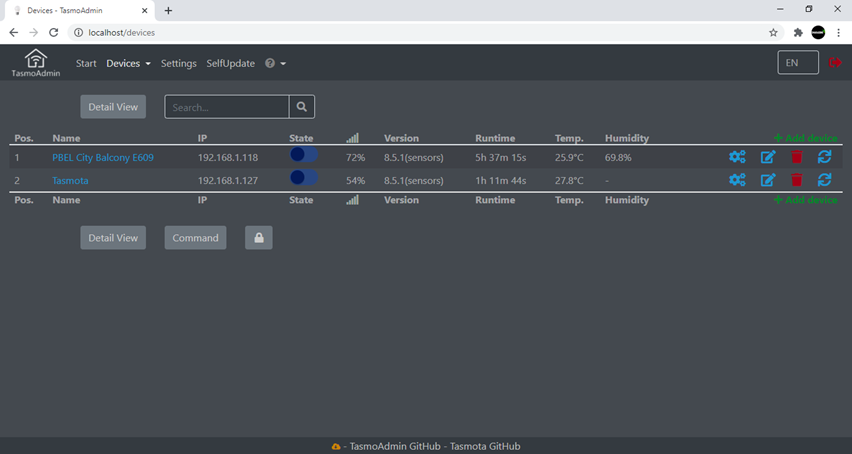Select the Devices - TasmoAdmin browser tab

click(x=79, y=11)
